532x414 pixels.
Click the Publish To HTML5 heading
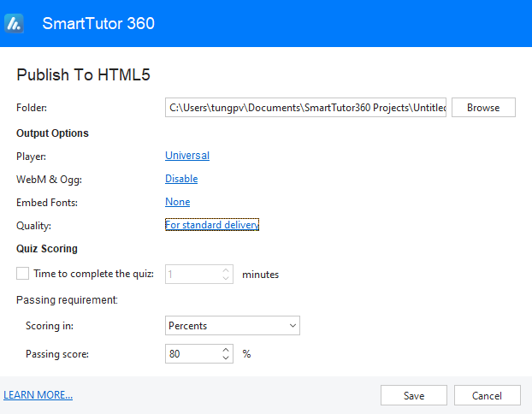click(x=84, y=74)
